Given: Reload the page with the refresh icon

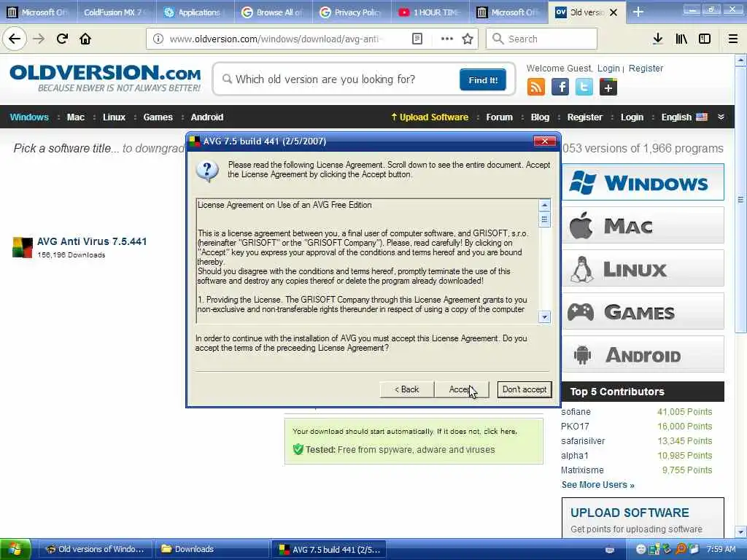Looking at the screenshot, I should 62,39.
